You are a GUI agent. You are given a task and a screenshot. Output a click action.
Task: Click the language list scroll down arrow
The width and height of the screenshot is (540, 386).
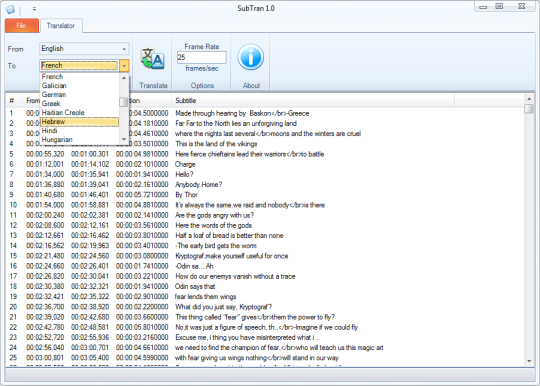pos(124,139)
